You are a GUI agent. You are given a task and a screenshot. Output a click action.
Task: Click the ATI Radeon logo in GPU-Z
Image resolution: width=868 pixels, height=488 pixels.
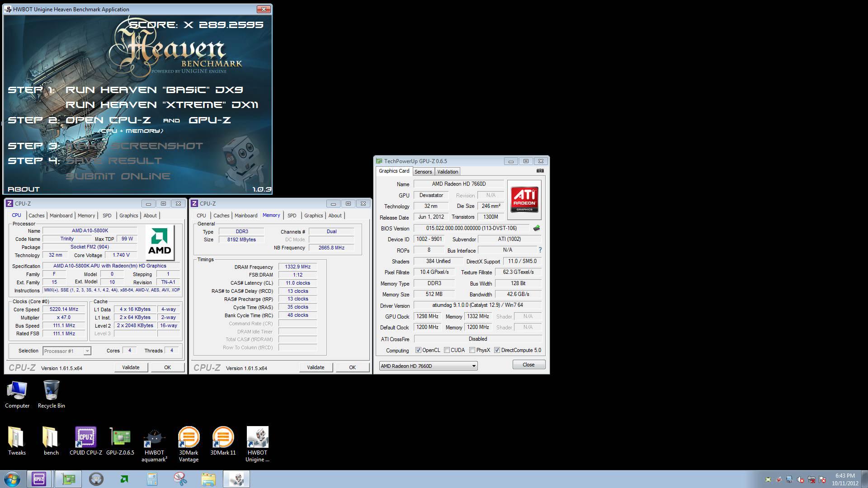pos(524,200)
